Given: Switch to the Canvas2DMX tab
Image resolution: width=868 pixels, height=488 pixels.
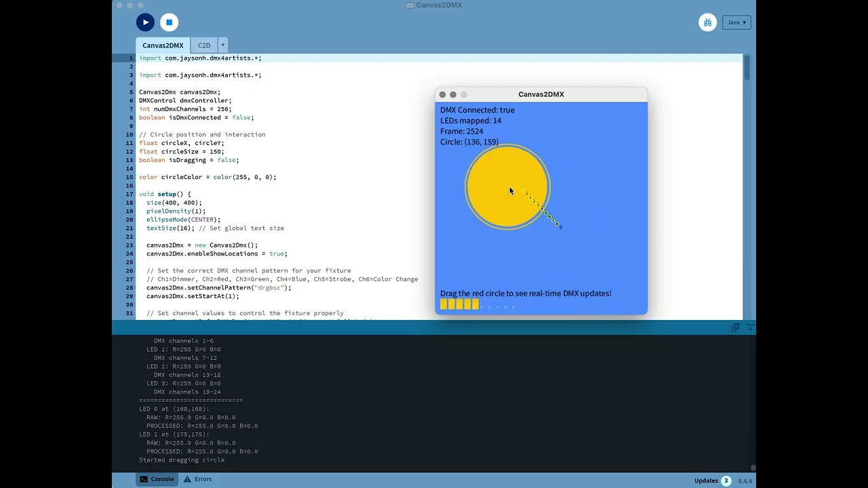Looking at the screenshot, I should coord(163,45).
